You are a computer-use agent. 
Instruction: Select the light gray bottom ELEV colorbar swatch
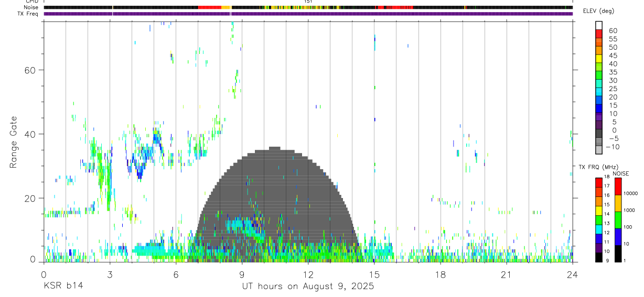point(599,150)
